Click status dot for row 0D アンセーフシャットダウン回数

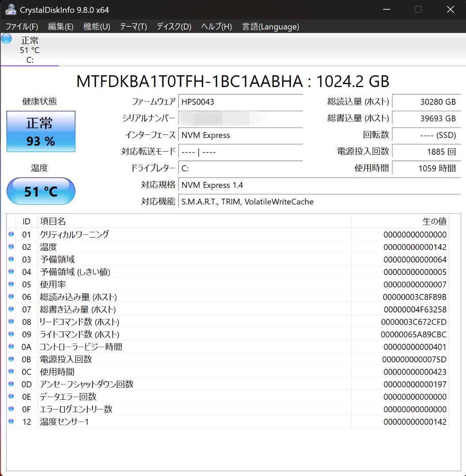[x=11, y=384]
